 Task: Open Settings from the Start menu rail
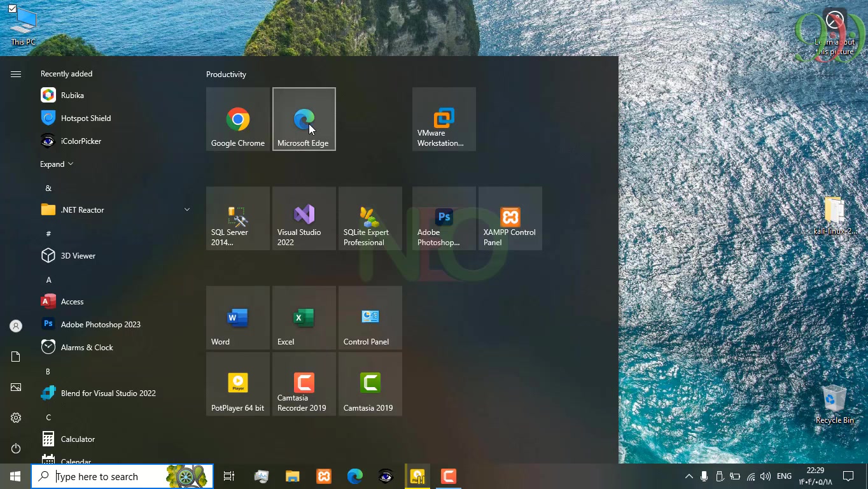tap(16, 418)
